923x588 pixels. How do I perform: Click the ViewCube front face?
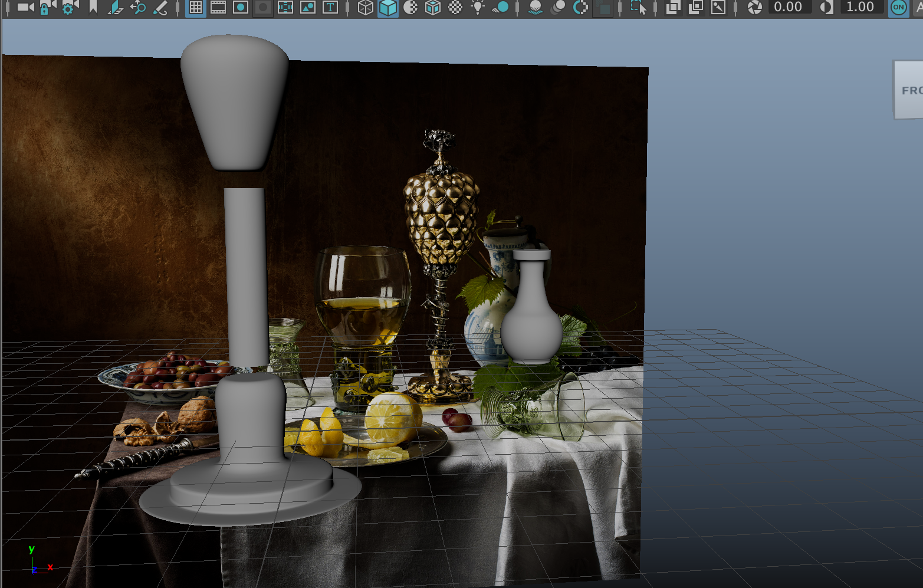909,90
